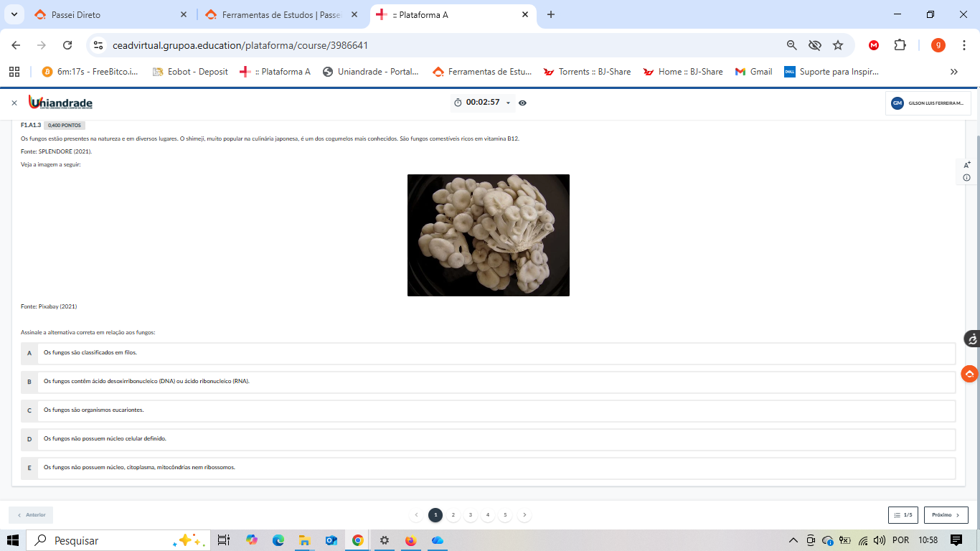Click the info icon below font size

pyautogui.click(x=967, y=178)
